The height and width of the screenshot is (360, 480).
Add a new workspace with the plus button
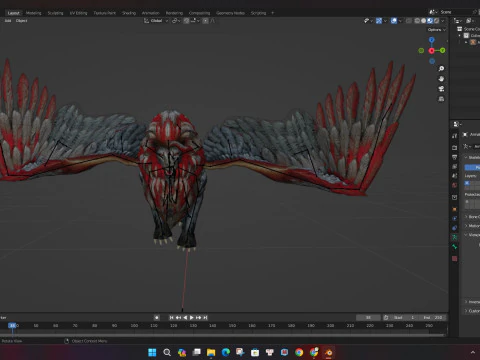point(272,13)
